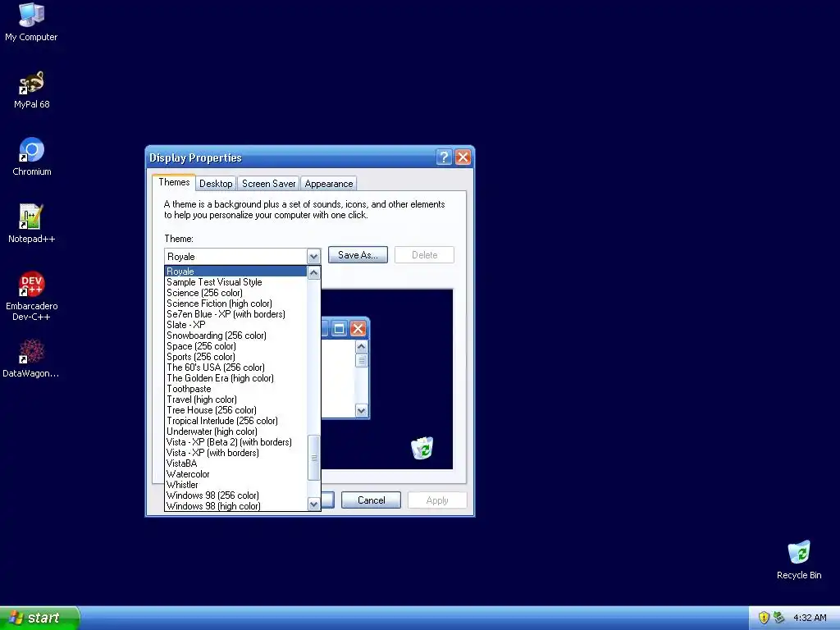Screen dimensions: 840x630
Task: Choose the Toothpaste theme
Action: click(x=235, y=389)
